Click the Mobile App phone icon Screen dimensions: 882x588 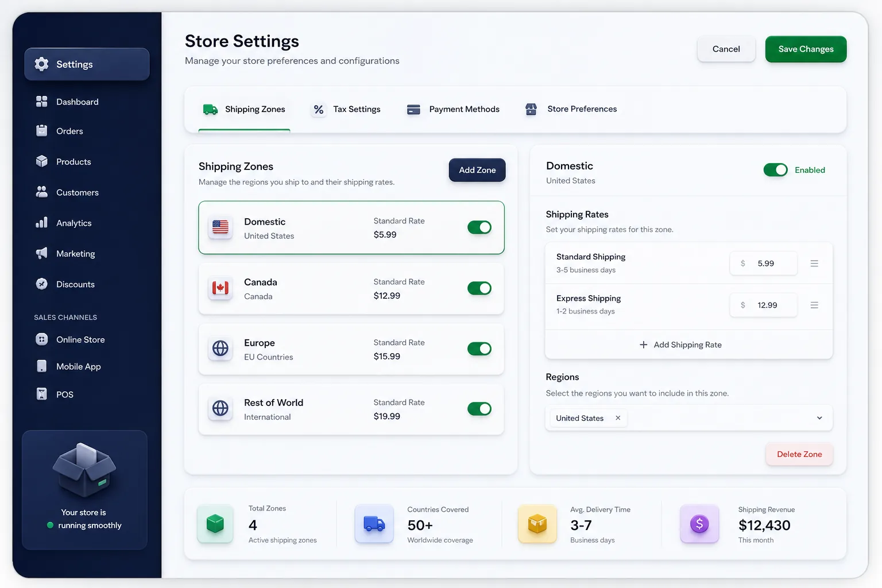pyautogui.click(x=42, y=366)
